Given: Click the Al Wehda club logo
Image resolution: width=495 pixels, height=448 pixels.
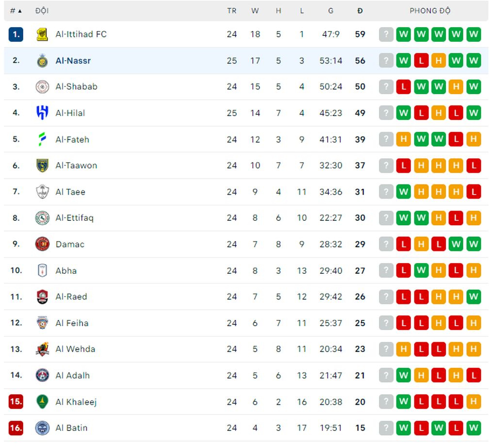Looking at the screenshot, I should click(x=42, y=349).
